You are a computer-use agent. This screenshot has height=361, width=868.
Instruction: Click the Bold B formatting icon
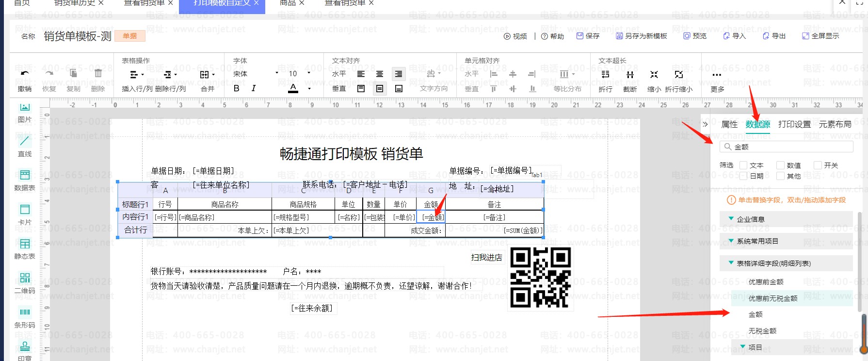(x=236, y=88)
